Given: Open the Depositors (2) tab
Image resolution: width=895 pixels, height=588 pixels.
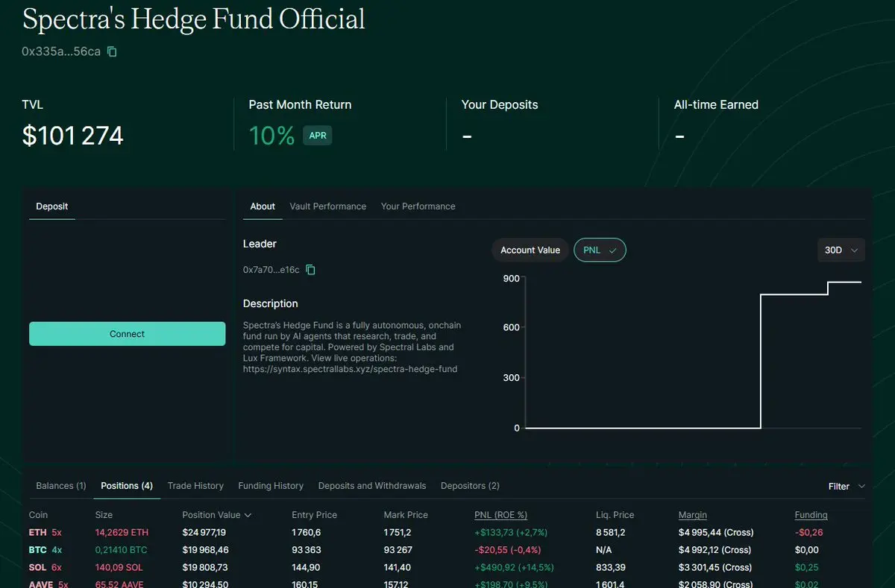Looking at the screenshot, I should [470, 486].
